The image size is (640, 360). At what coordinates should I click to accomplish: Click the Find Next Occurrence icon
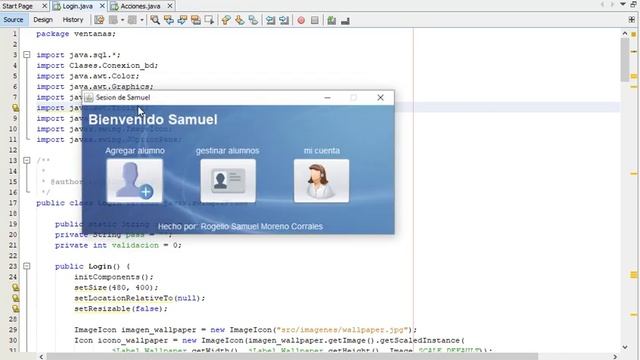[182, 20]
